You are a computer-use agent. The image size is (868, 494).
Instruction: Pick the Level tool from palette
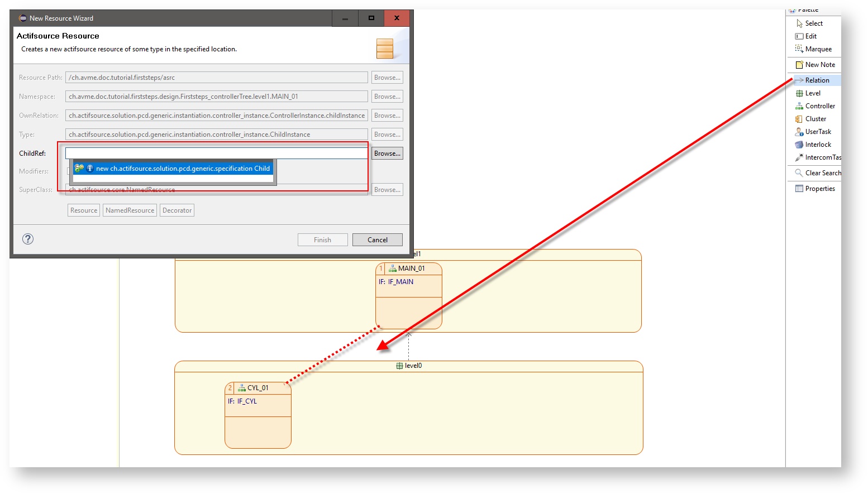point(812,93)
